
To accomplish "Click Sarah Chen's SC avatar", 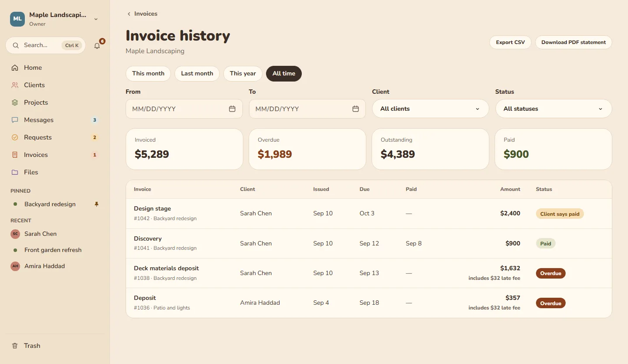I will pos(15,234).
